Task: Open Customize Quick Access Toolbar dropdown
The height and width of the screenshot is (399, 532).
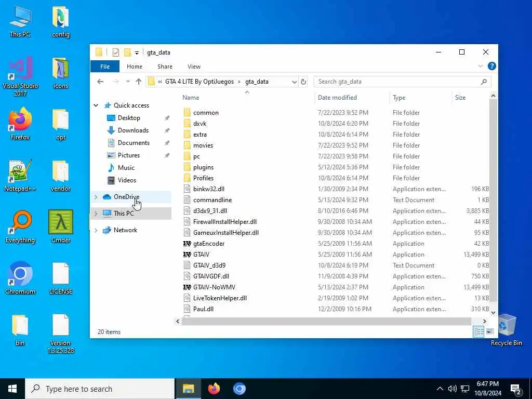Action: (137, 52)
